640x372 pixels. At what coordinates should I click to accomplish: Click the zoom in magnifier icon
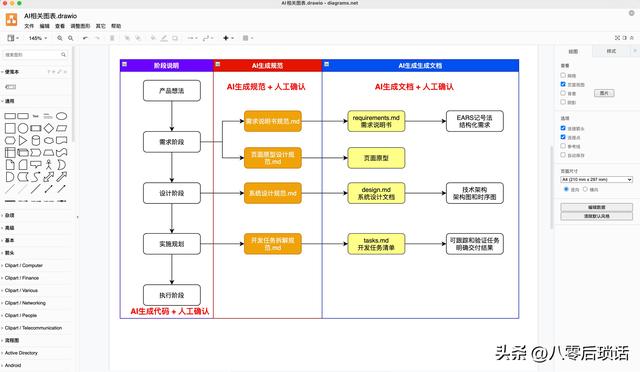tap(60, 38)
